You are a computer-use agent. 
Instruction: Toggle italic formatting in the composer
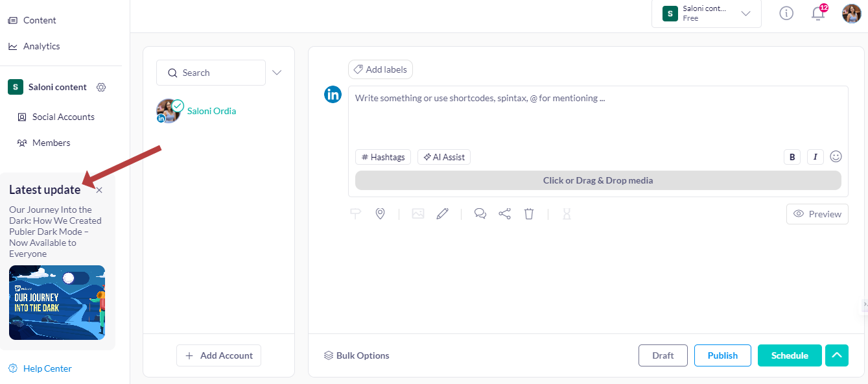(x=815, y=156)
